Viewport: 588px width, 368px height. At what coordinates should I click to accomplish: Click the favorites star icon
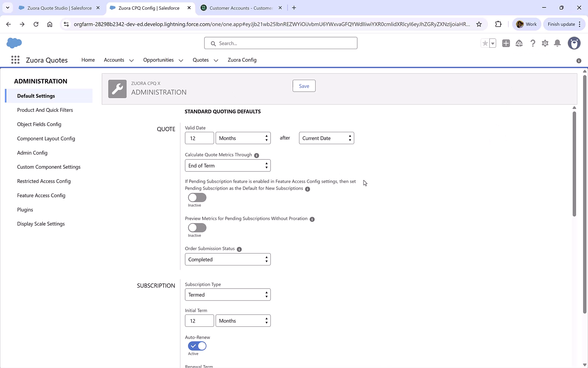pos(485,43)
